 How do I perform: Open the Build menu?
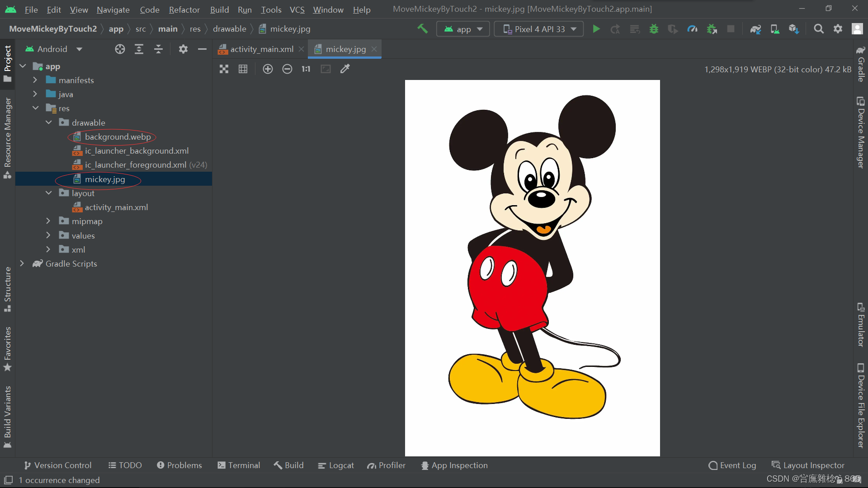[219, 9]
